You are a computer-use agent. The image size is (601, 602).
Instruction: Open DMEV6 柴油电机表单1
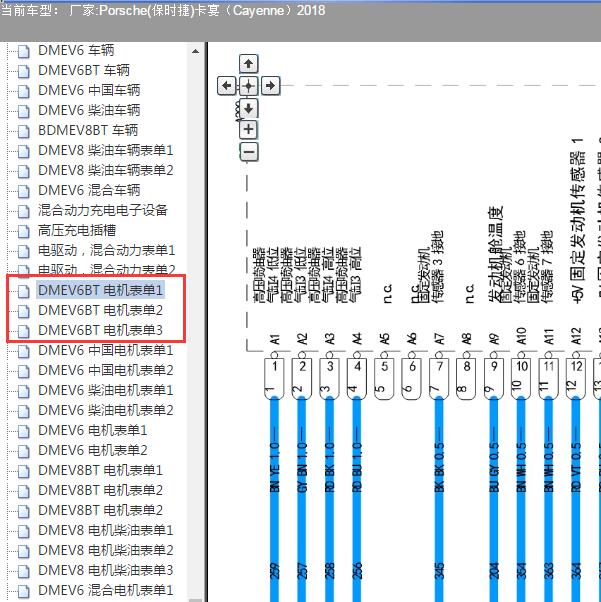point(106,390)
